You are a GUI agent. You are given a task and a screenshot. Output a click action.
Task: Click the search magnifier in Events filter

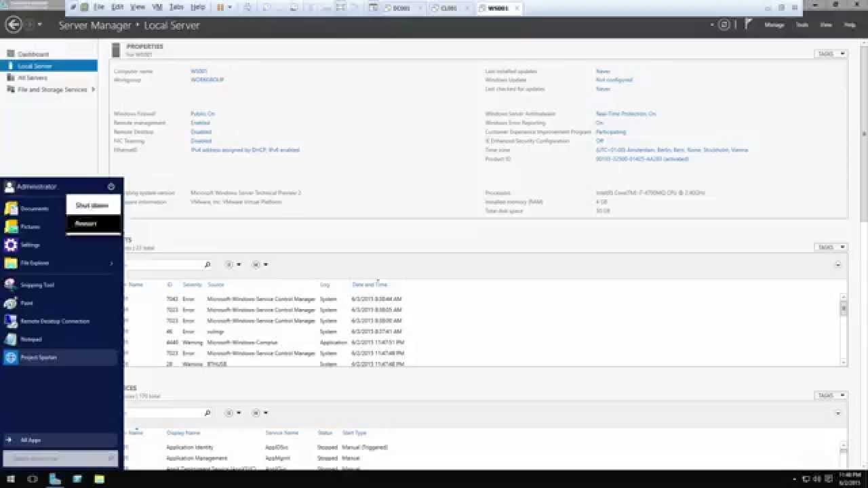click(207, 264)
